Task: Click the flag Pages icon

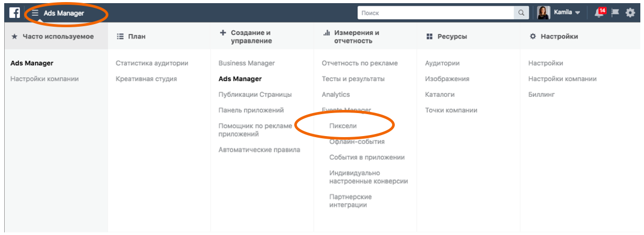Action: point(615,13)
